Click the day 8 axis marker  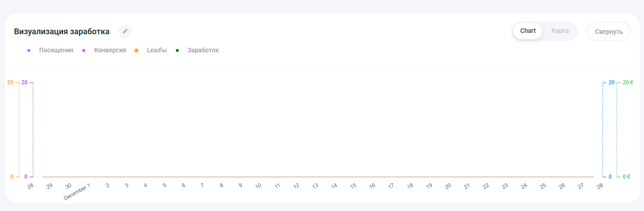point(221,185)
